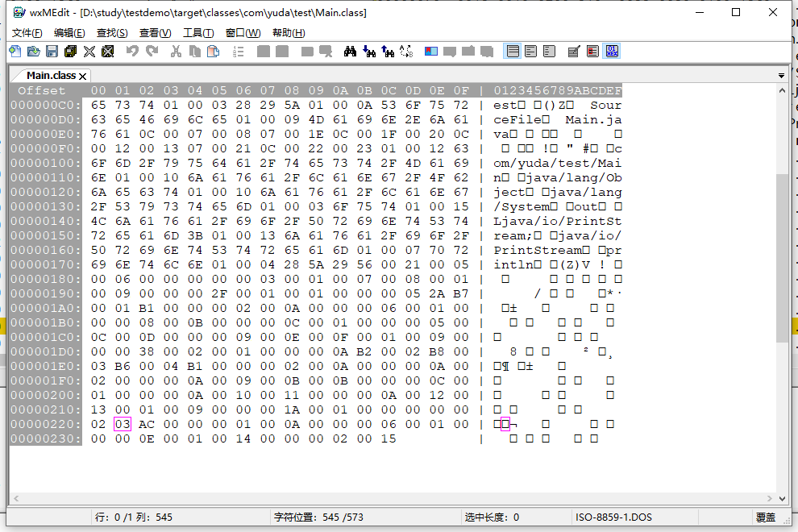Click the ISO-8859-1.DOS encoding in status bar
This screenshot has height=532, width=798.
[x=613, y=517]
